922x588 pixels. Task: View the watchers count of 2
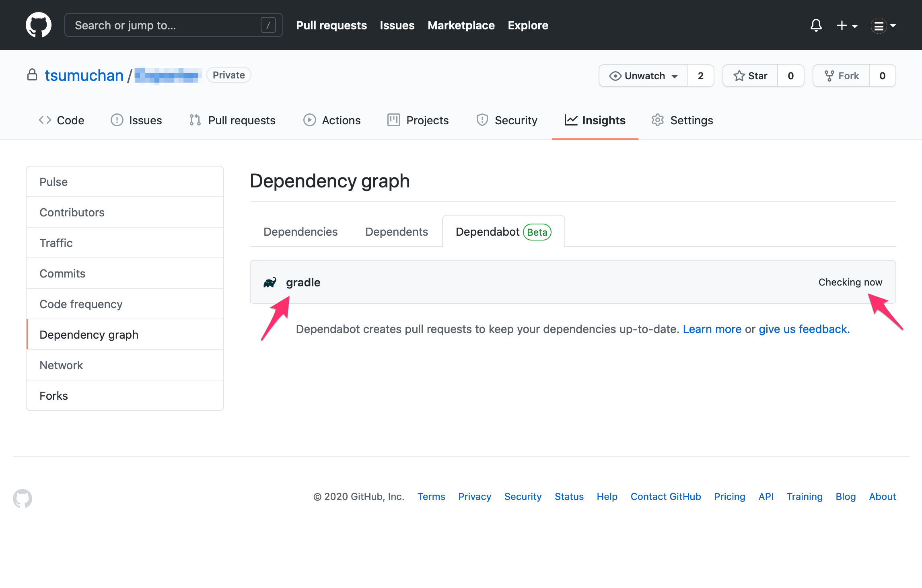(x=701, y=76)
